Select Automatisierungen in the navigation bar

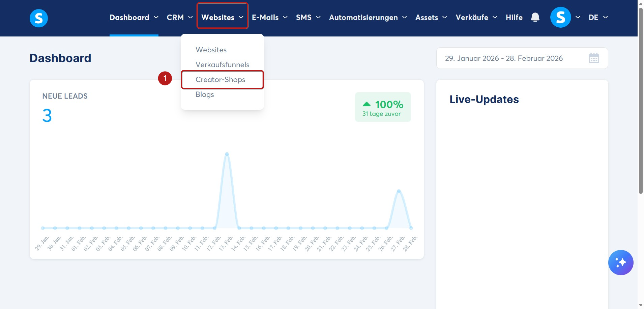pyautogui.click(x=363, y=17)
